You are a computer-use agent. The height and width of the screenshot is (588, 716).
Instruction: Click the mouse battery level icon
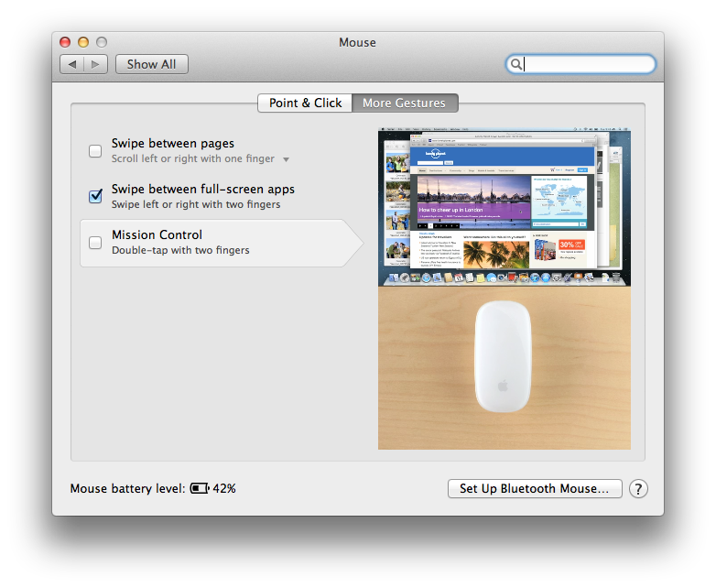[x=200, y=488]
